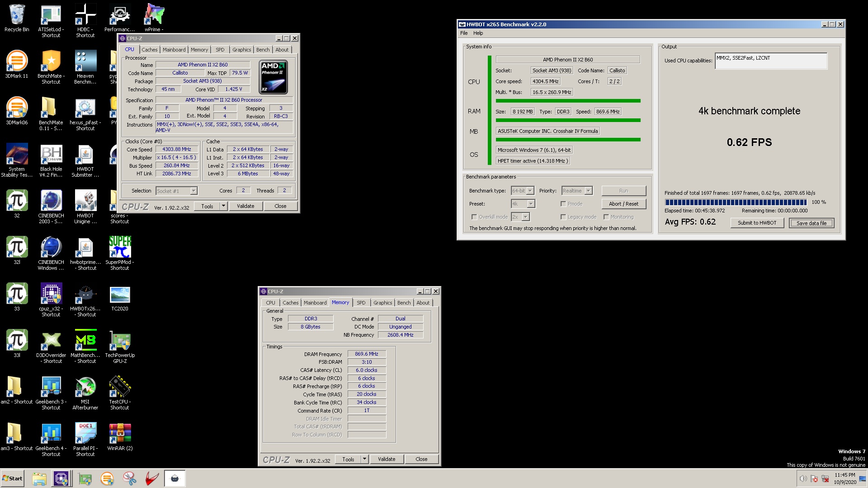Click benchmark progress bar at 100%

point(736,202)
